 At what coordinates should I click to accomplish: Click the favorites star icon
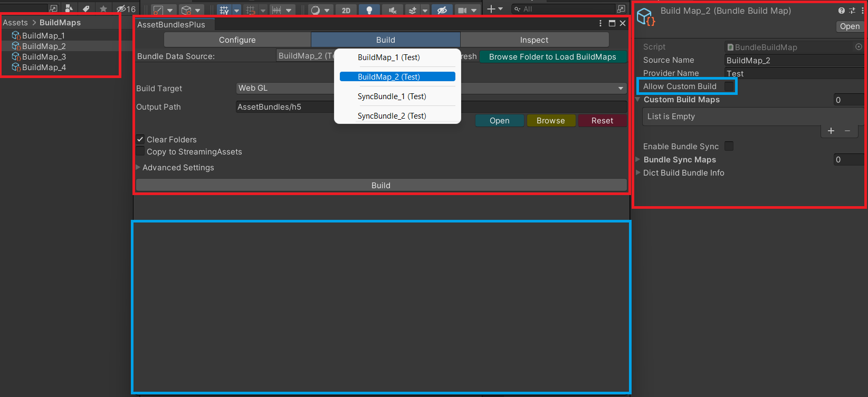(x=103, y=8)
